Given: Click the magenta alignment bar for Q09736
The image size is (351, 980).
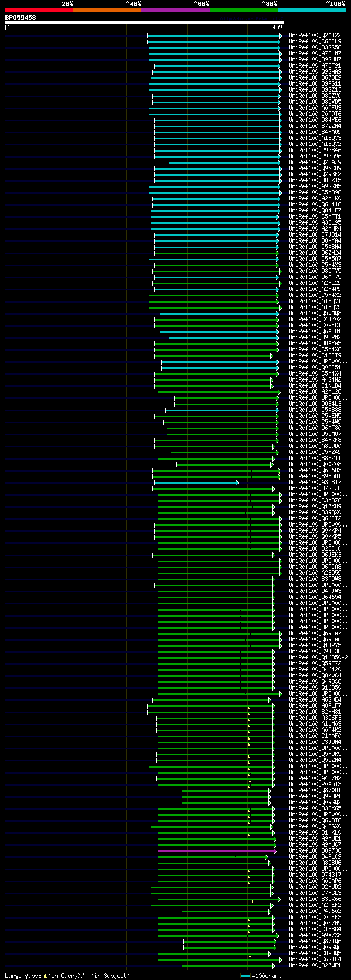Looking at the screenshot, I should coord(217,851).
